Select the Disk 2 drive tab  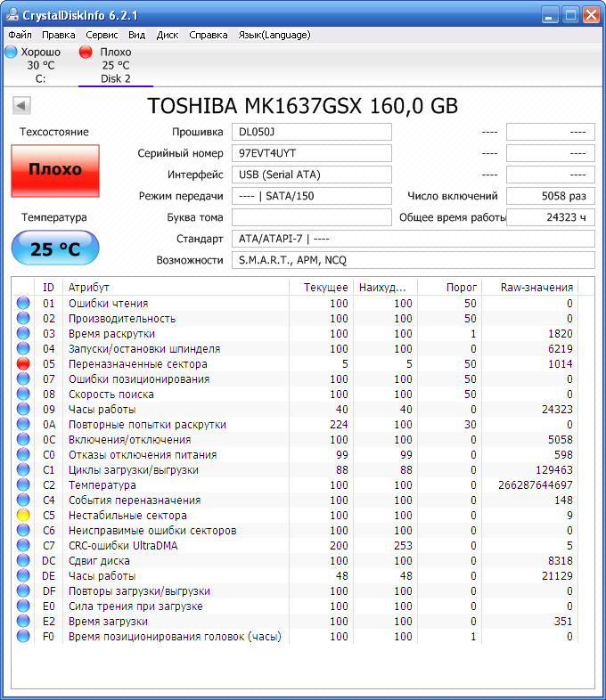point(116,65)
